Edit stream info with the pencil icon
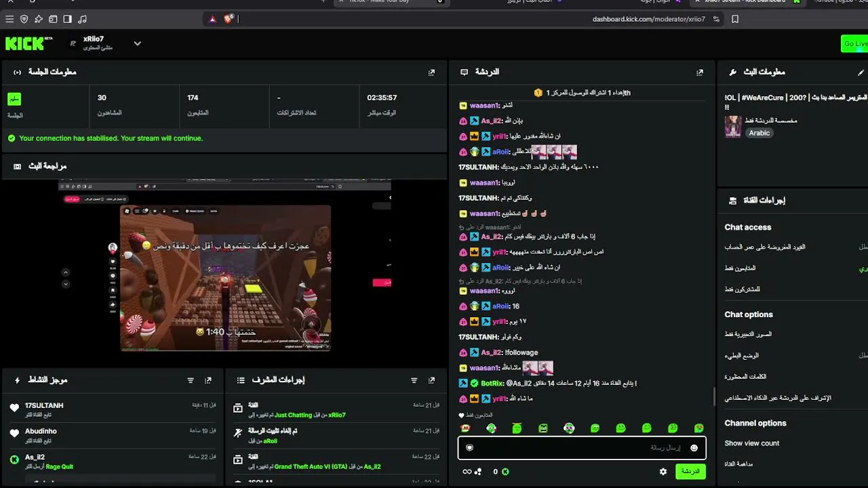This screenshot has height=488, width=868. [x=861, y=72]
